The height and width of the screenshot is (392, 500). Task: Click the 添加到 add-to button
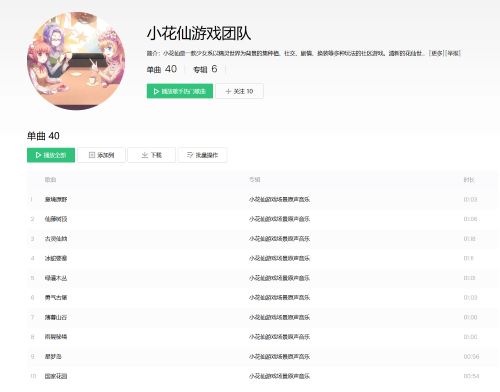pyautogui.click(x=101, y=155)
